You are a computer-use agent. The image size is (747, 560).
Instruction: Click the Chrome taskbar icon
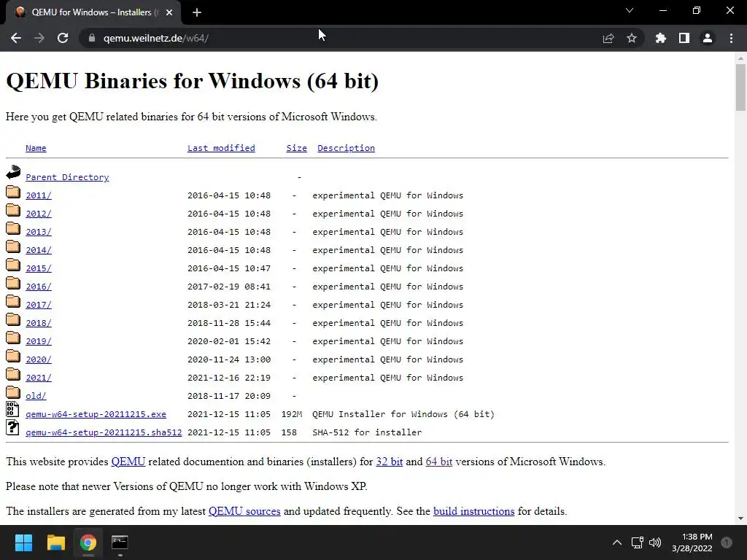(88, 542)
